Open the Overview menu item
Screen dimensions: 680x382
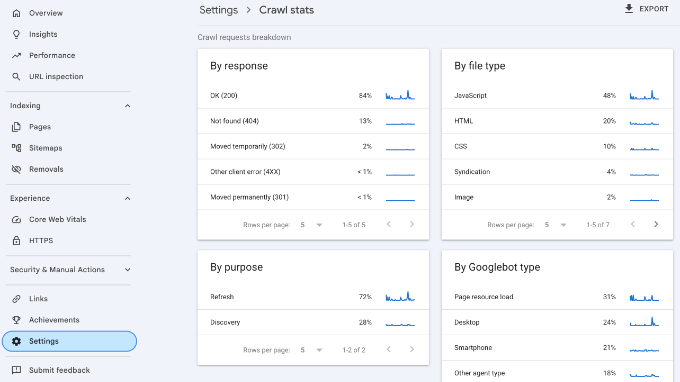point(69,13)
